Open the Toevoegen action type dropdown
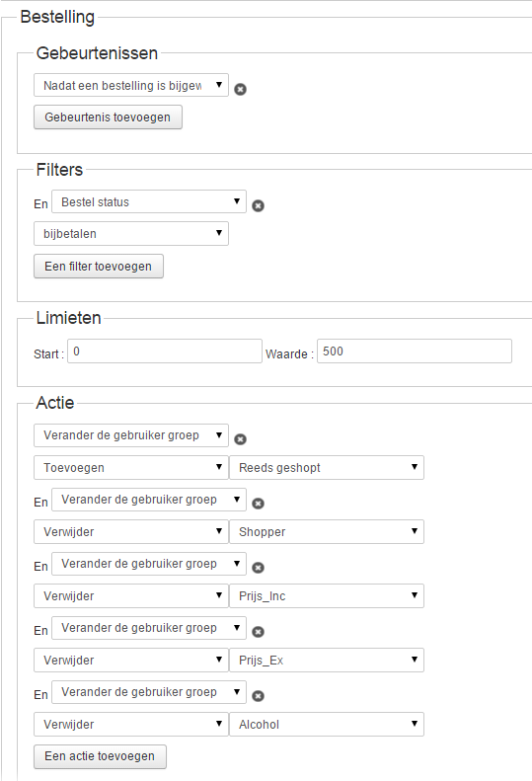The width and height of the screenshot is (532, 781). 131,468
